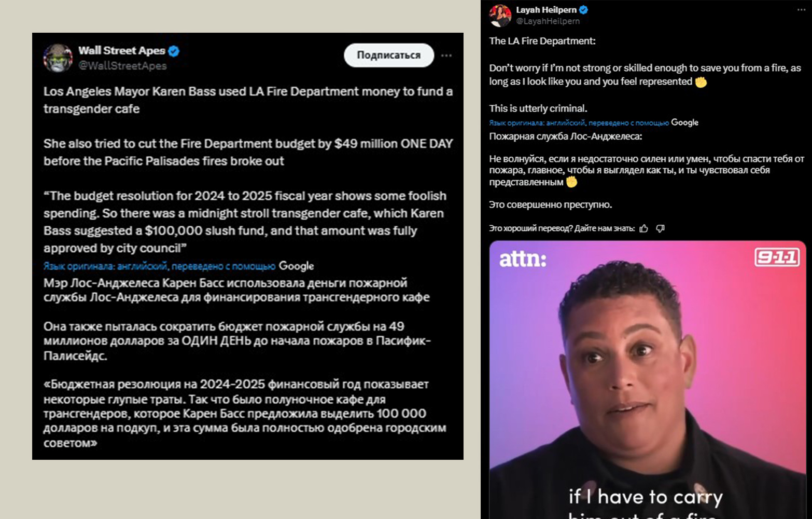Click the fist emoji in the English tweet
This screenshot has height=519, width=812.
click(701, 82)
